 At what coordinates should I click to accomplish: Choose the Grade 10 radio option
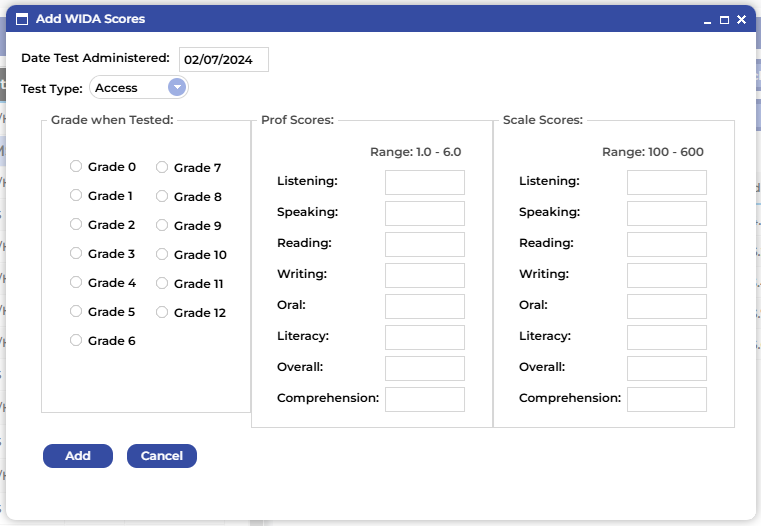click(x=162, y=255)
